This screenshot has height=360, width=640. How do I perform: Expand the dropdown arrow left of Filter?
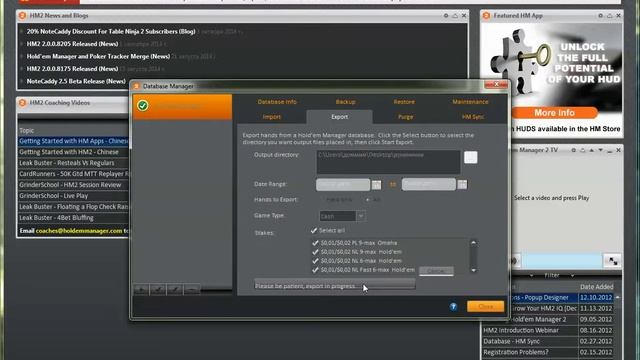point(531,276)
